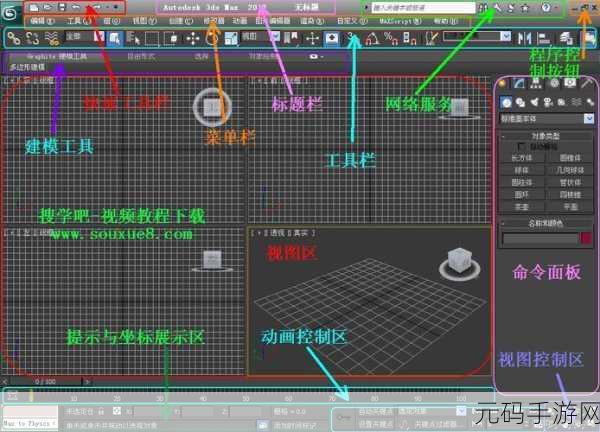Activate the Select and Move tool
600x432 pixels.
click(x=192, y=38)
